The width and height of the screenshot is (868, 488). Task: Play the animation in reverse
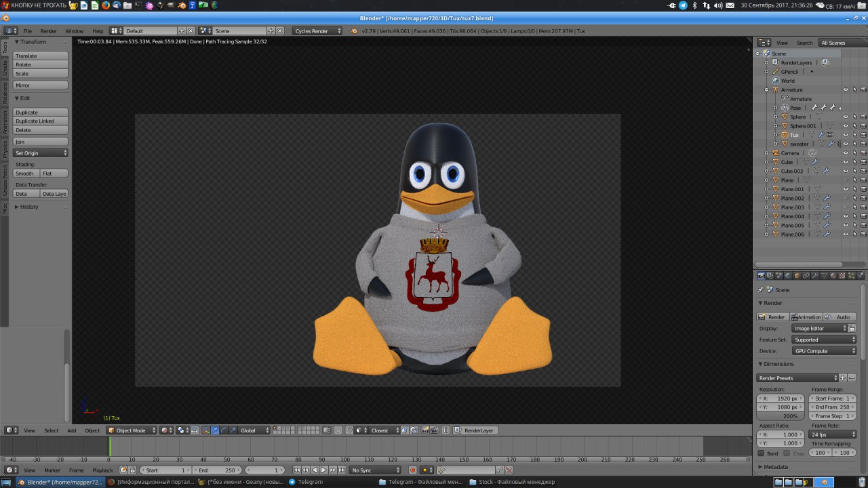[x=315, y=470]
